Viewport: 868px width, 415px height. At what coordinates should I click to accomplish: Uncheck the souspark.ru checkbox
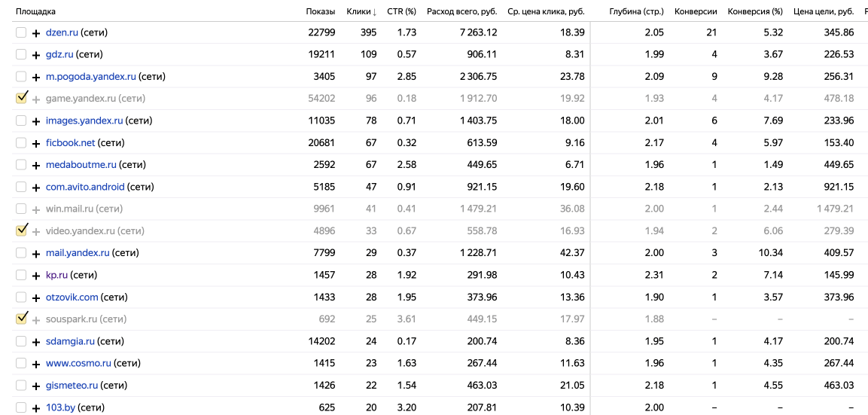click(x=21, y=319)
